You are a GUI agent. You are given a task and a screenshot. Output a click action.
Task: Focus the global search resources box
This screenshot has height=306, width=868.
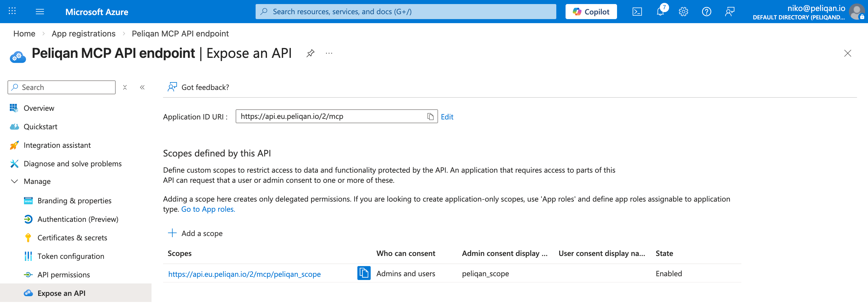pos(406,12)
